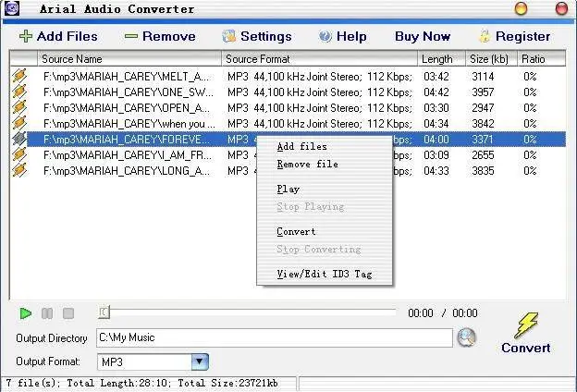The image size is (577, 392).
Task: Click the orange minimize button in title bar
Action: [x=521, y=8]
